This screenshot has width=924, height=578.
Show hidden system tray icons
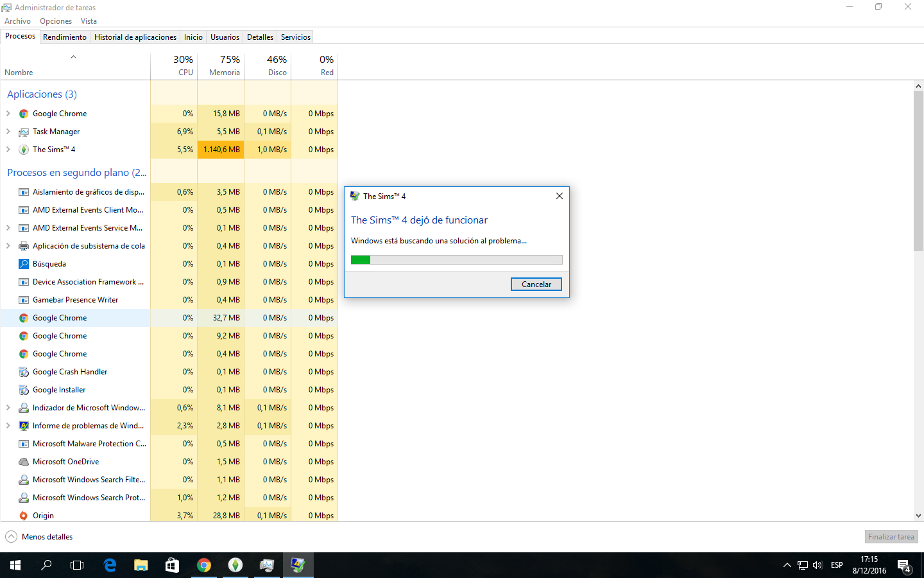pos(787,565)
